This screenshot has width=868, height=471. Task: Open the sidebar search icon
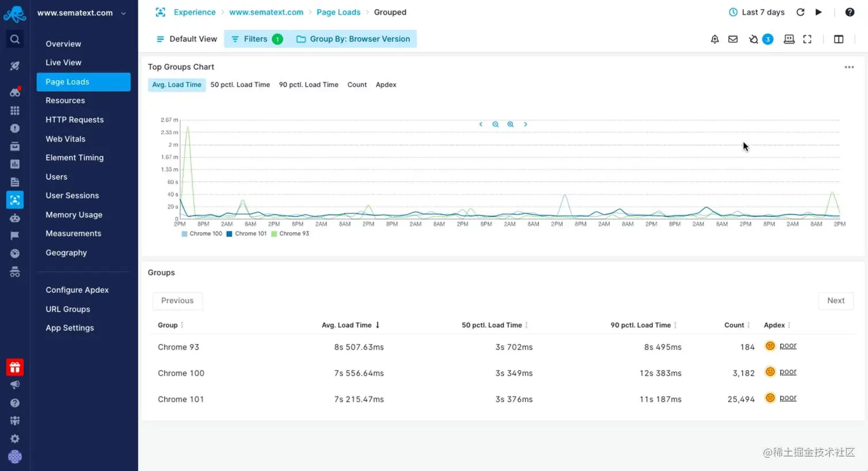(x=15, y=39)
